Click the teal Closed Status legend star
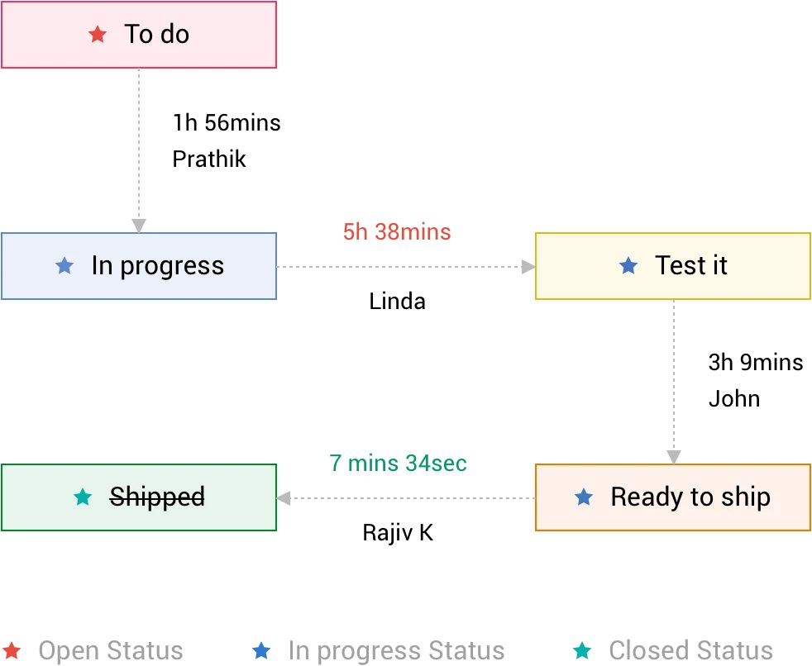Screen dimensions: 812x666 582,651
